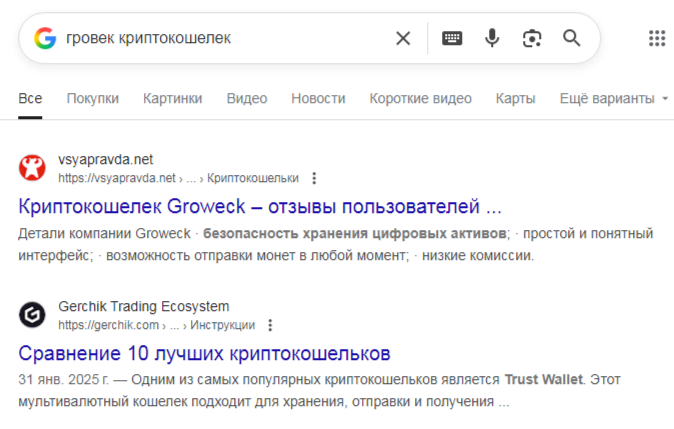Open options menu for vsyapravda.net result
This screenshot has width=674, height=429.
(x=314, y=178)
